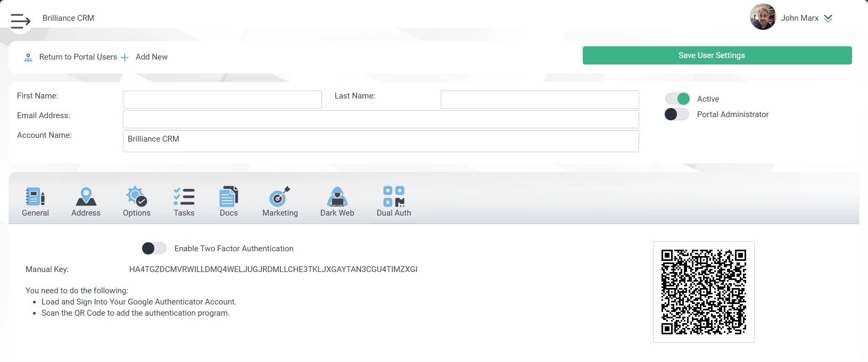Focus the Email Address field
Screen dimensions: 868x362
click(381, 119)
